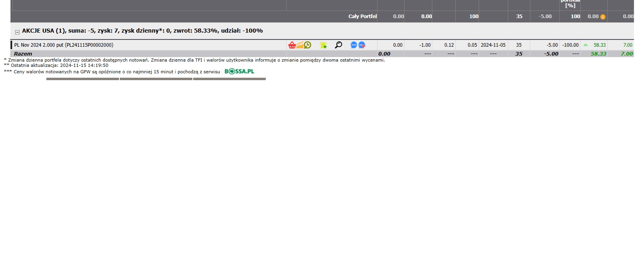Image resolution: width=644 pixels, height=261 pixels.
Task: Click the [%] column header
Action: (x=570, y=6)
